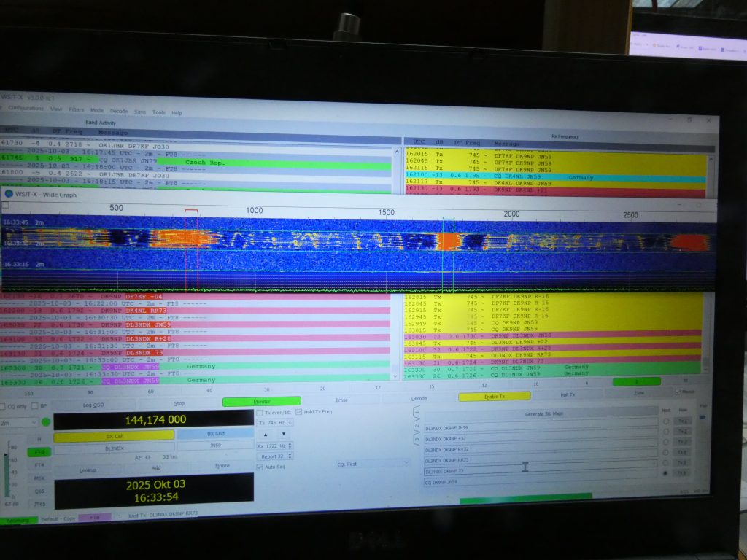Screen dimensions: 747x560
Task: Adjust the Tx 745 Hz spinner
Action: coord(275,423)
